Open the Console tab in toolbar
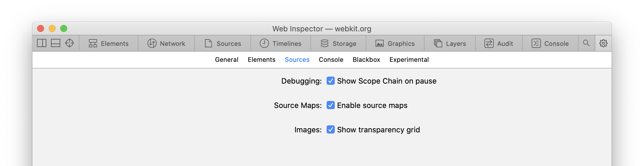Image resolution: width=644 pixels, height=166 pixels. coord(550,44)
